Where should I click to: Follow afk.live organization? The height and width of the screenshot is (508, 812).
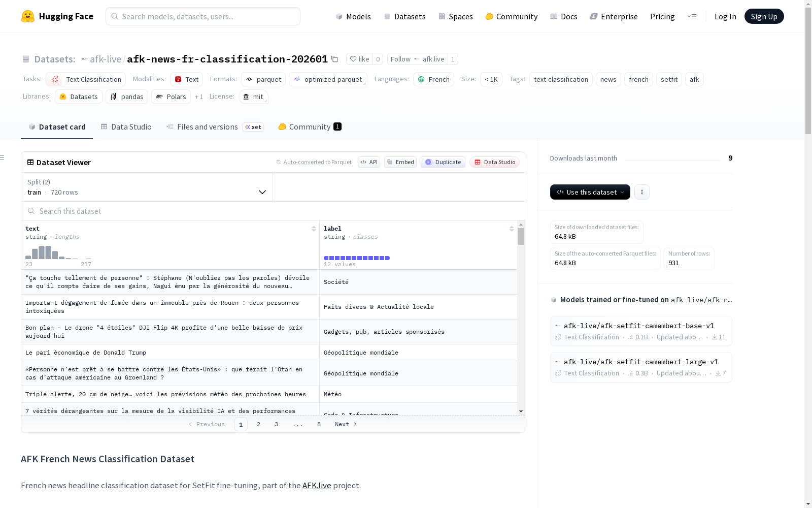pos(417,59)
